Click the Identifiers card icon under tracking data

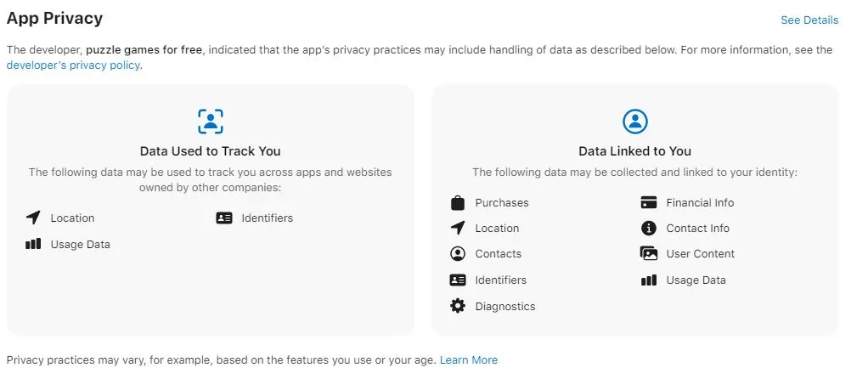pos(224,218)
